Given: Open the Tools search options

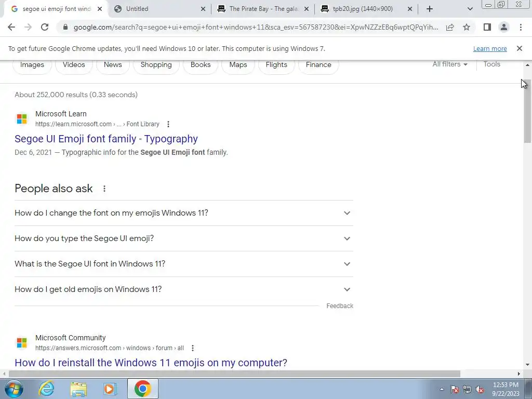Looking at the screenshot, I should [x=491, y=64].
